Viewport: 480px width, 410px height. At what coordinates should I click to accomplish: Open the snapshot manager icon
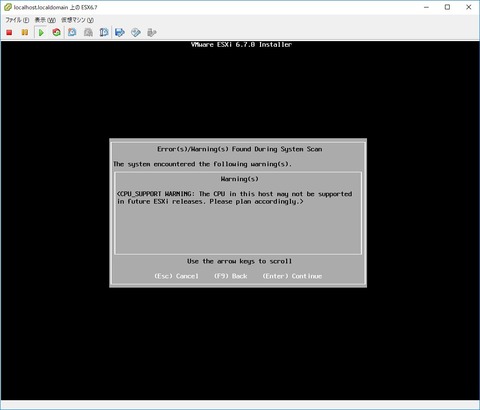[x=104, y=32]
